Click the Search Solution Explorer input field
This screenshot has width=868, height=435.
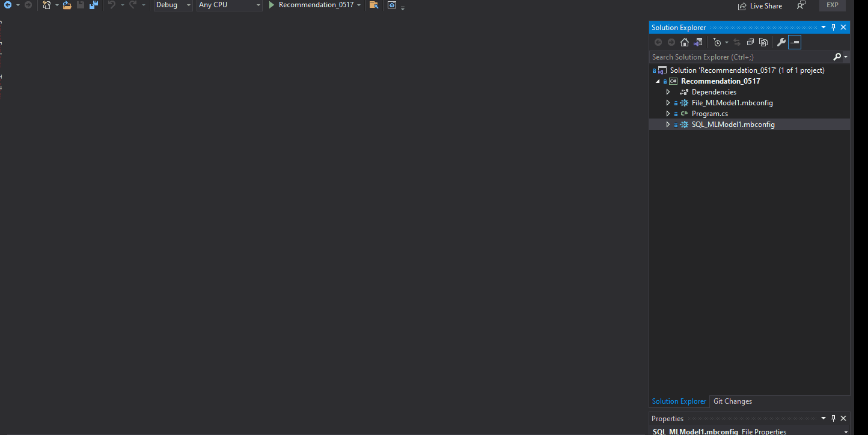pyautogui.click(x=741, y=57)
